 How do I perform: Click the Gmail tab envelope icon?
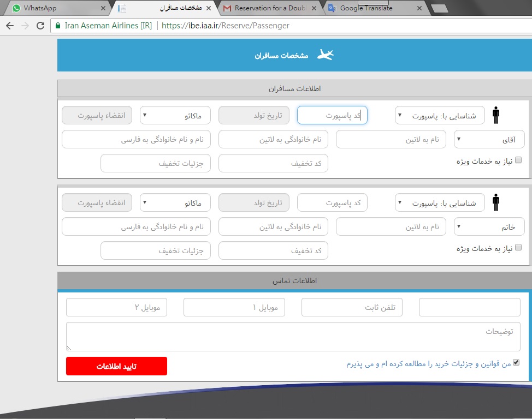pos(227,8)
